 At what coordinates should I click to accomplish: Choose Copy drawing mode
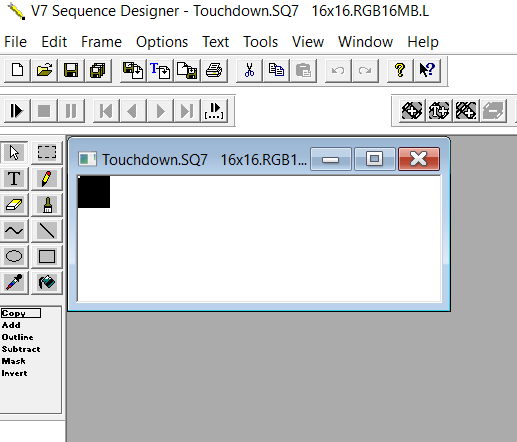(x=21, y=313)
